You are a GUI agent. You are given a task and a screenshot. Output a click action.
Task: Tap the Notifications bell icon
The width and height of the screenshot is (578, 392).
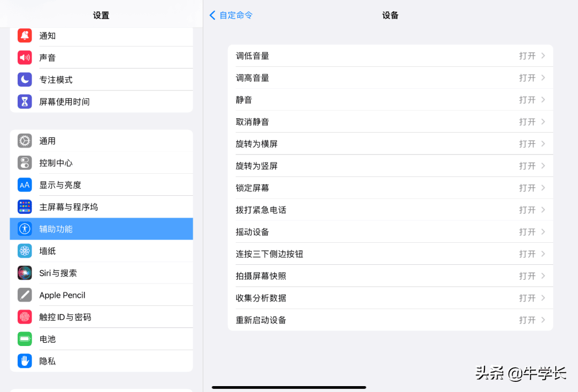25,36
